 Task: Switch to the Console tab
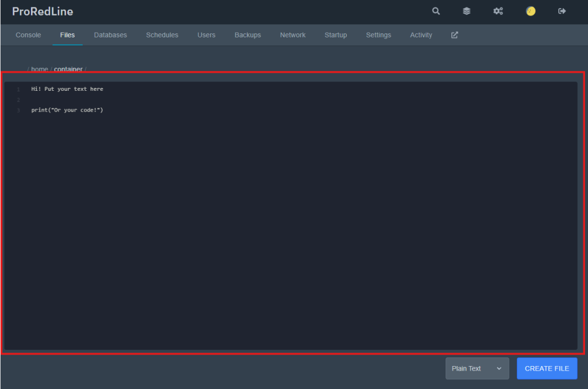pos(28,35)
